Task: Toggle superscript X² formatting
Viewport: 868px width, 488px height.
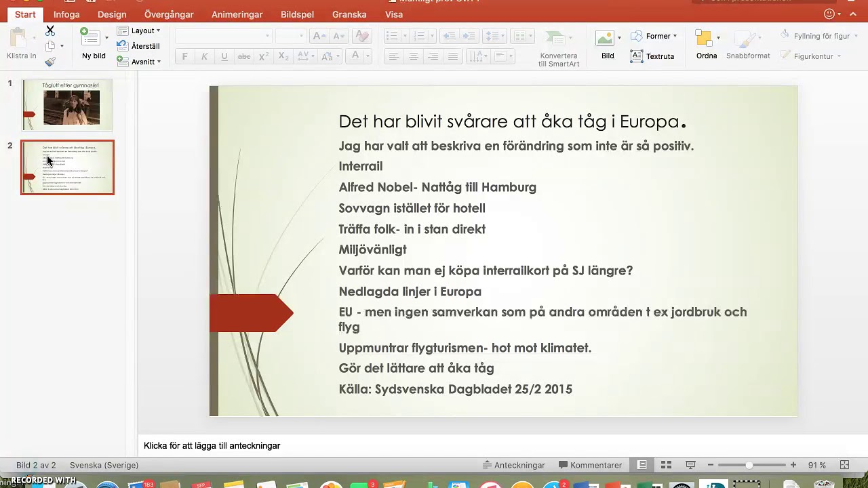Action: (x=263, y=56)
